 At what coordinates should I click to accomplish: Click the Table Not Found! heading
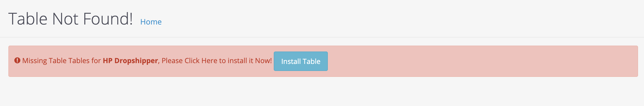click(x=71, y=19)
